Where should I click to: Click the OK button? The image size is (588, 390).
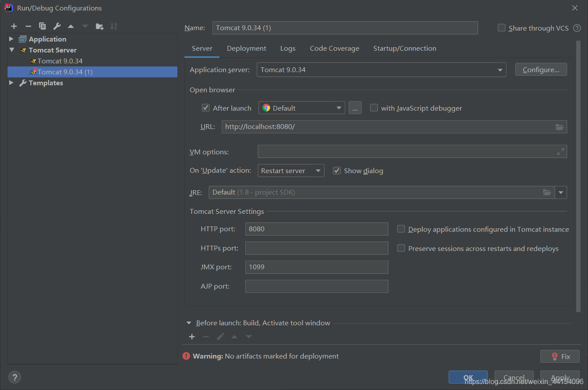(x=468, y=377)
